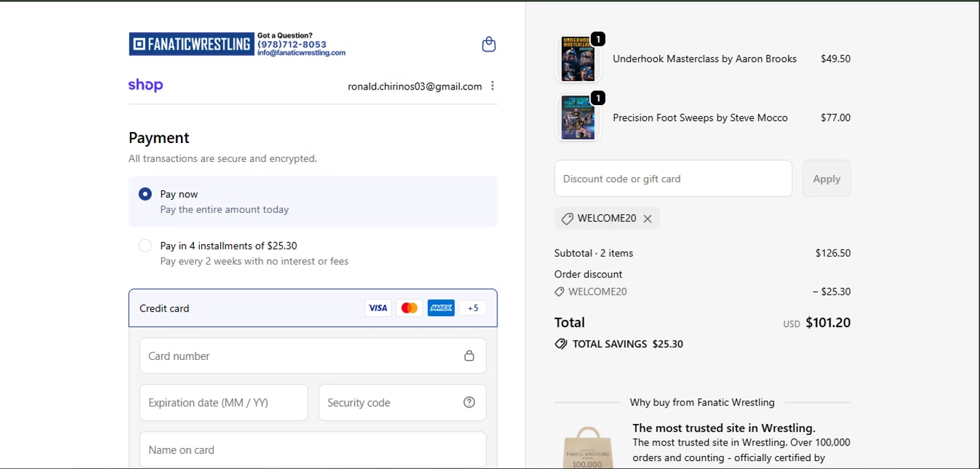Click the $77.00 item price

[836, 118]
